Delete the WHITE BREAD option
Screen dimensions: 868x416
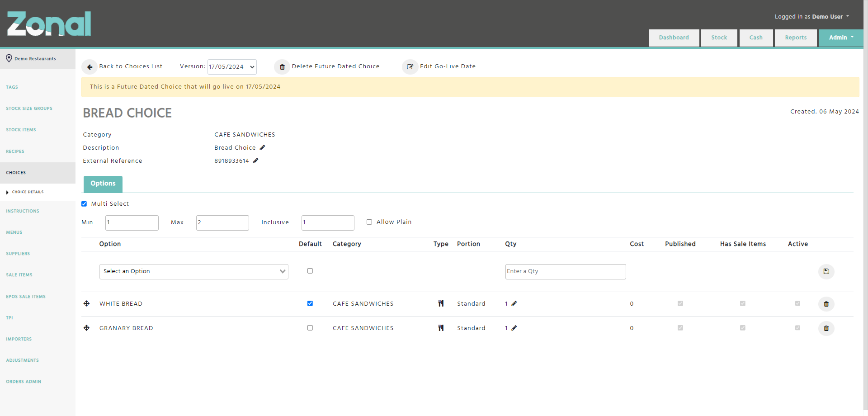826,304
